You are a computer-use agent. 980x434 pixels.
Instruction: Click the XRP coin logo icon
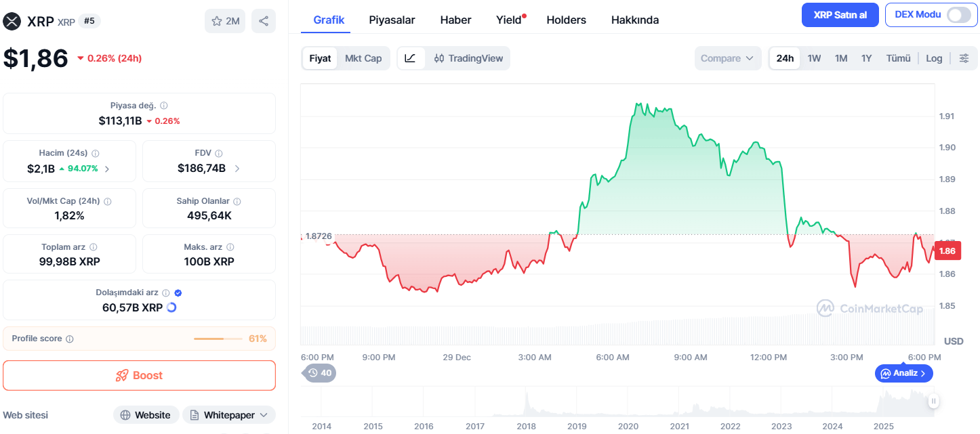click(12, 21)
